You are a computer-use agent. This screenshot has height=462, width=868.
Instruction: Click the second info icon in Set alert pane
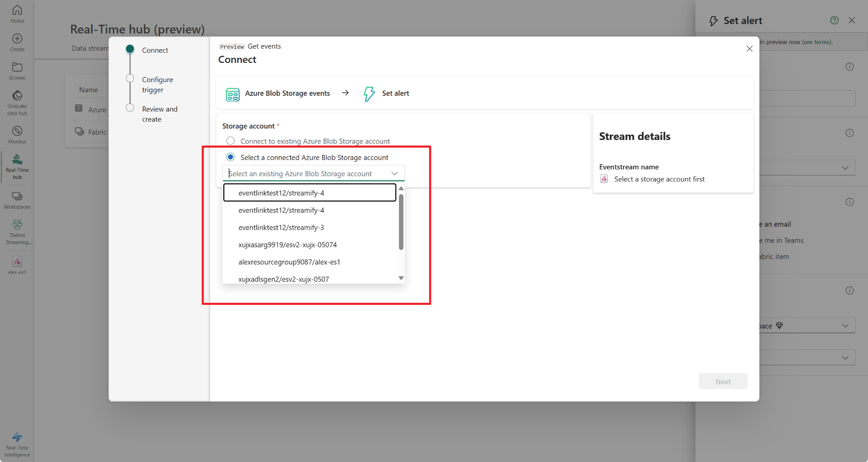[850, 133]
